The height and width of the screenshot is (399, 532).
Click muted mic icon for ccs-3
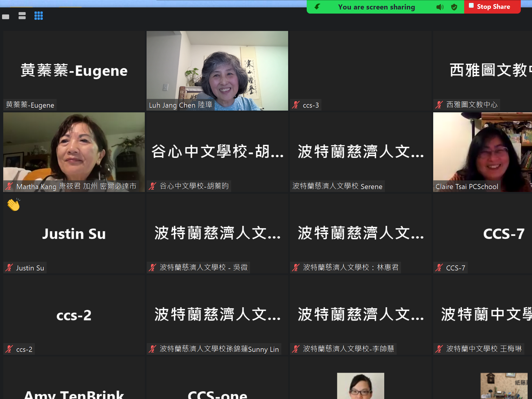[x=296, y=105]
